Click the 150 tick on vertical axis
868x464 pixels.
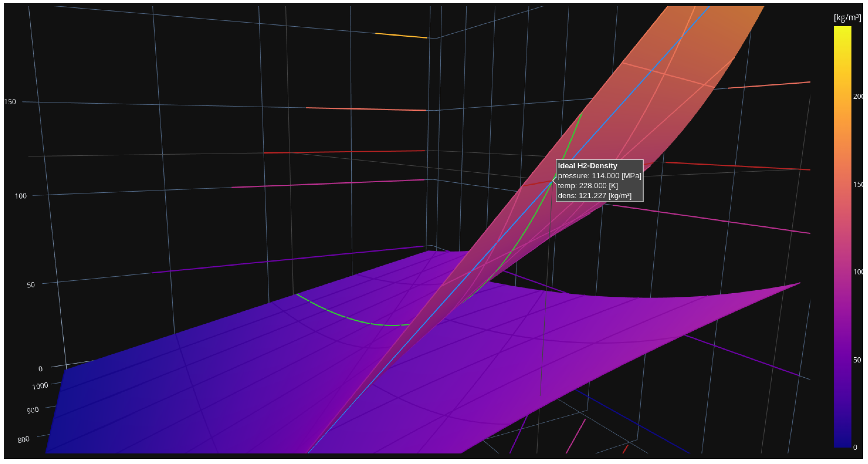(x=10, y=102)
